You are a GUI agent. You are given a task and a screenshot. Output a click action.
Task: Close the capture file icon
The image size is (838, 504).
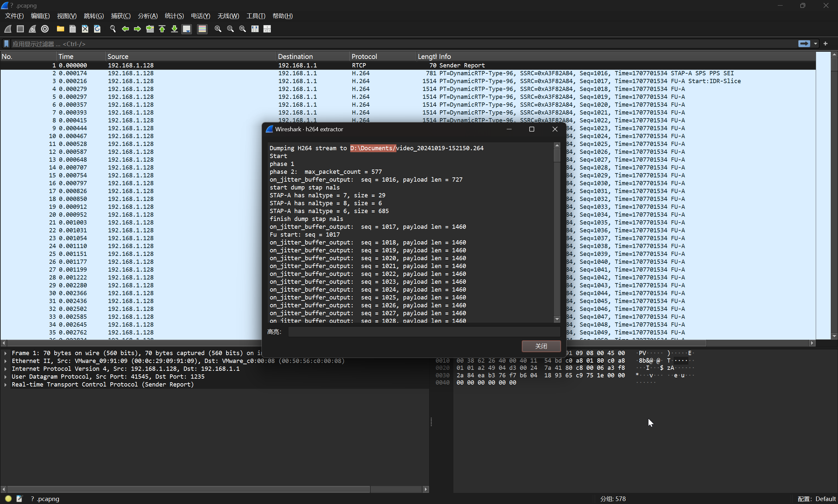pyautogui.click(x=85, y=29)
